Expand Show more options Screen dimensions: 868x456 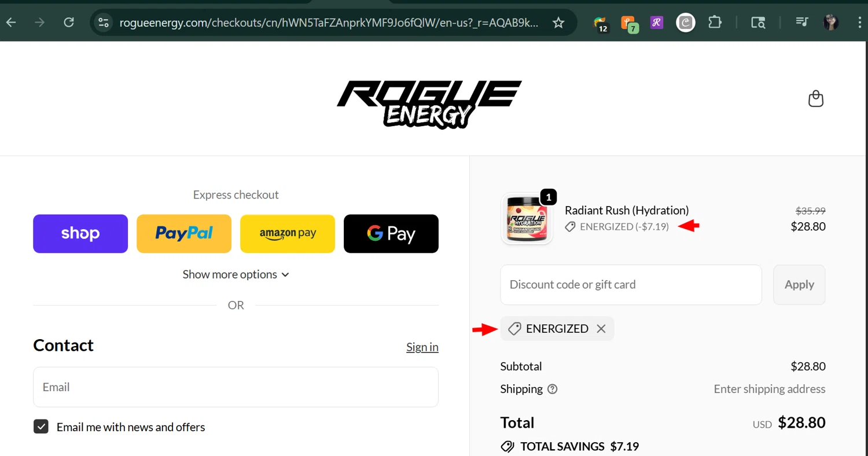pyautogui.click(x=236, y=274)
